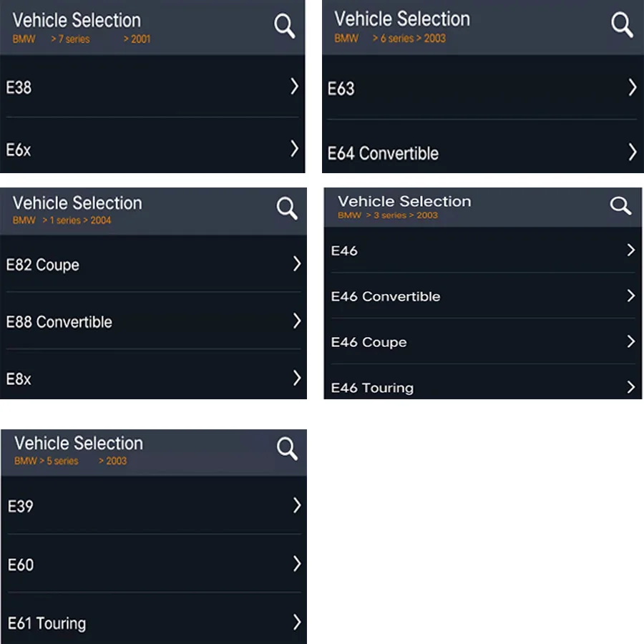The height and width of the screenshot is (644, 644).
Task: Click search icon in 5 series 2003 panel
Action: 286,449
